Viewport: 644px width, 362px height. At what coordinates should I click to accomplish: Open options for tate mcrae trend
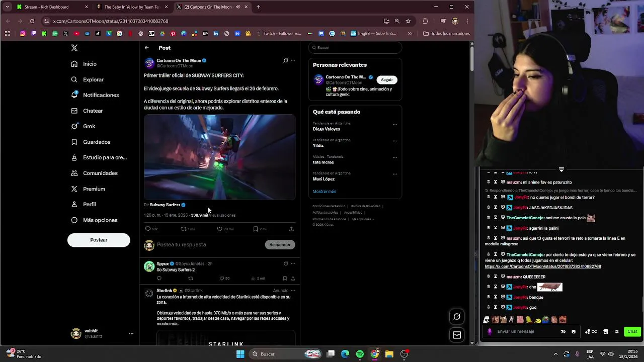coord(394,157)
